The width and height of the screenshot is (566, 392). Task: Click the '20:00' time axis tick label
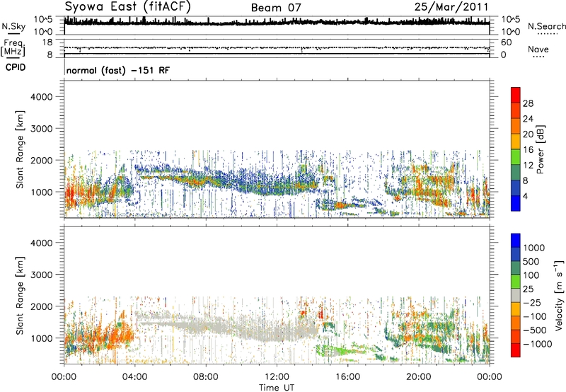[x=419, y=377]
